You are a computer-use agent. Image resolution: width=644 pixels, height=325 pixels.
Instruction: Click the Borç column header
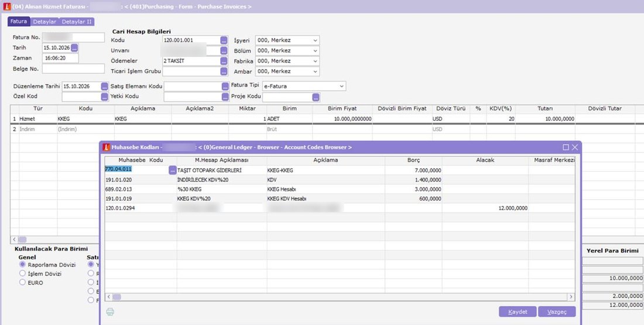(413, 160)
